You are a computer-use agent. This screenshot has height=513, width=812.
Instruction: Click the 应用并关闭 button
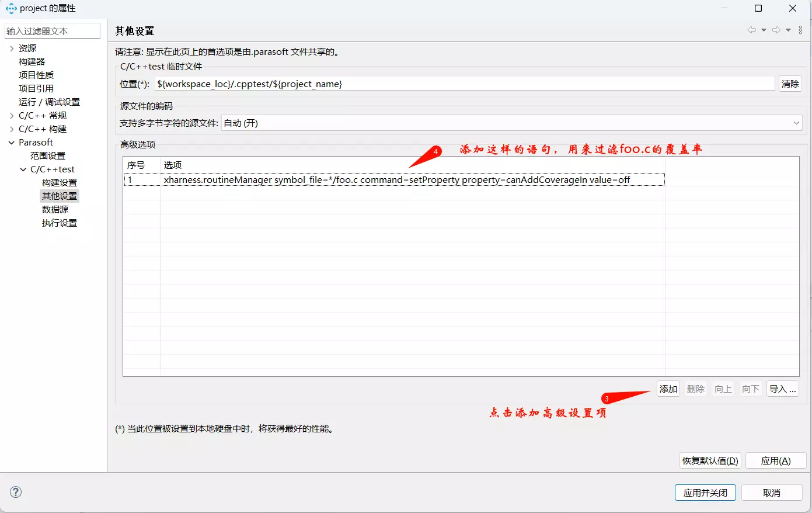[x=705, y=493]
